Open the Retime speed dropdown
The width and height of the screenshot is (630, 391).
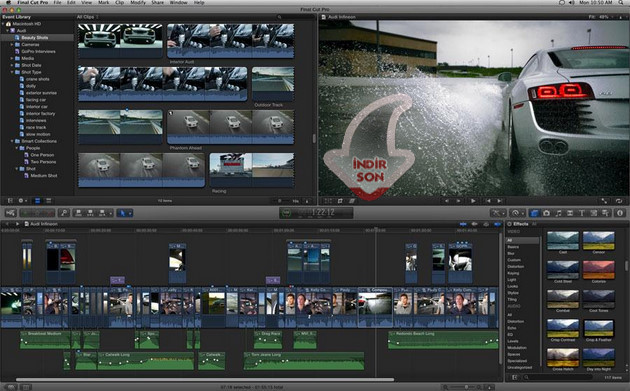[x=518, y=213]
